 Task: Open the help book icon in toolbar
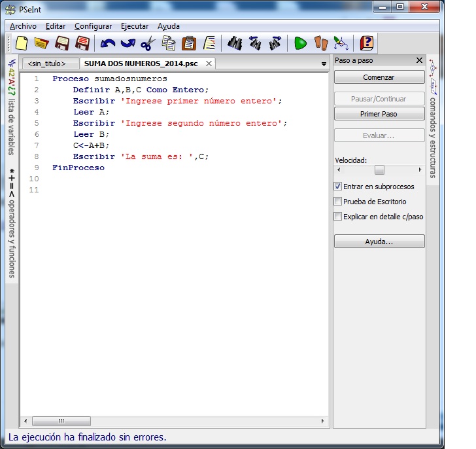(x=367, y=44)
